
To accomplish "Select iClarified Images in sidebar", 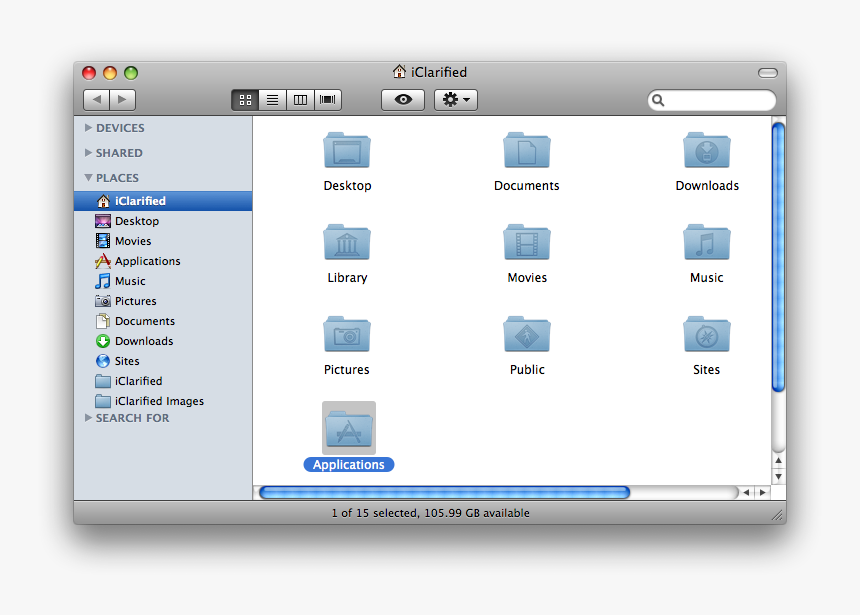I will [x=163, y=401].
